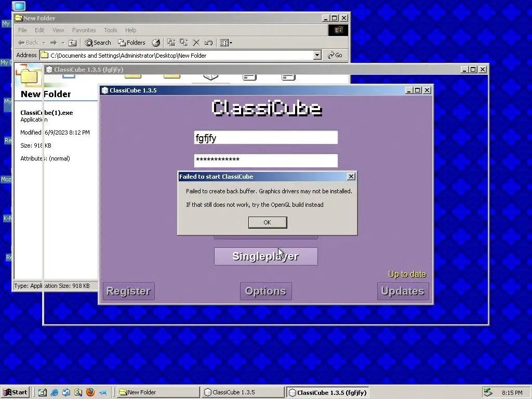Click the Delete X toolbar icon
Screen dimensions: 532x399
(x=196, y=43)
